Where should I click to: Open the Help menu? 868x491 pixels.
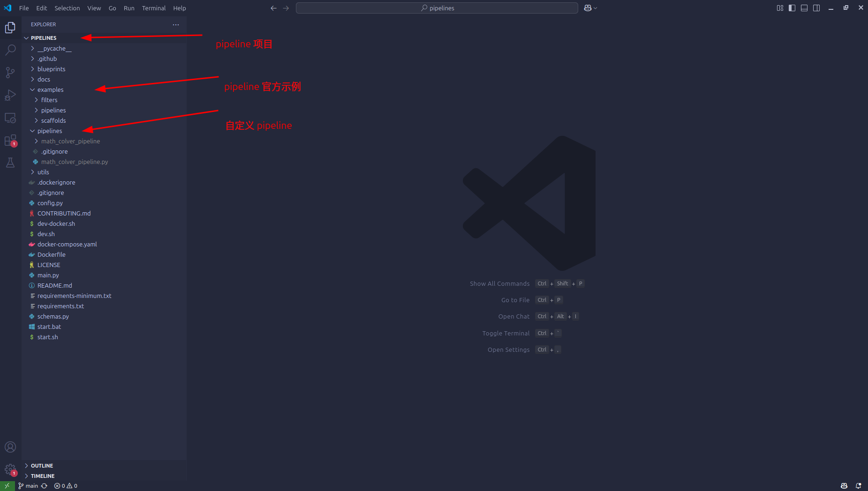[x=179, y=8]
